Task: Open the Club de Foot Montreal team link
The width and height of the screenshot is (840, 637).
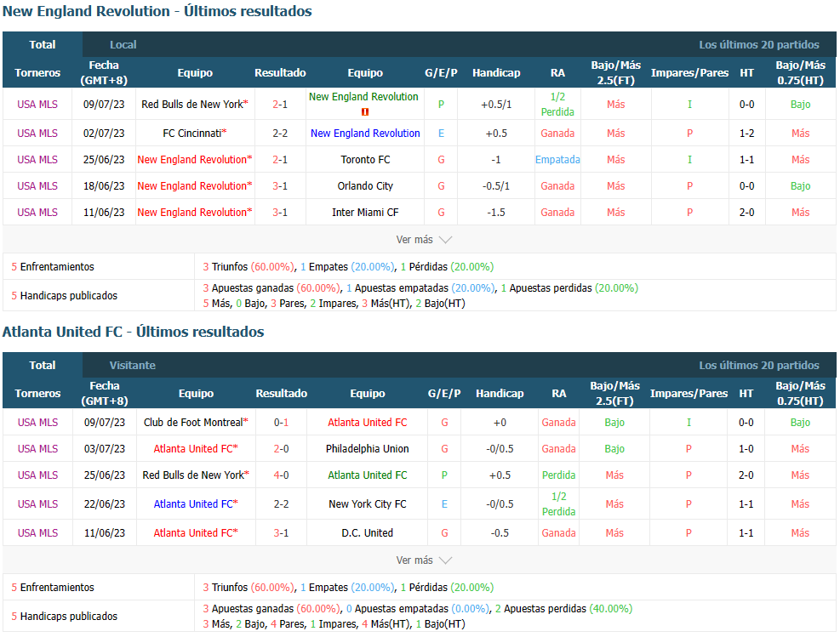Action: click(193, 423)
